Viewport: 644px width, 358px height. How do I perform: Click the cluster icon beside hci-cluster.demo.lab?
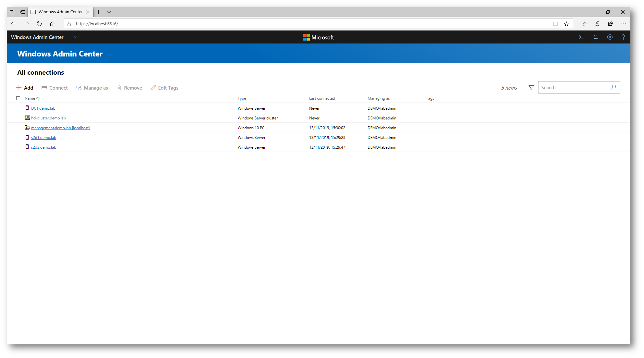tap(27, 118)
